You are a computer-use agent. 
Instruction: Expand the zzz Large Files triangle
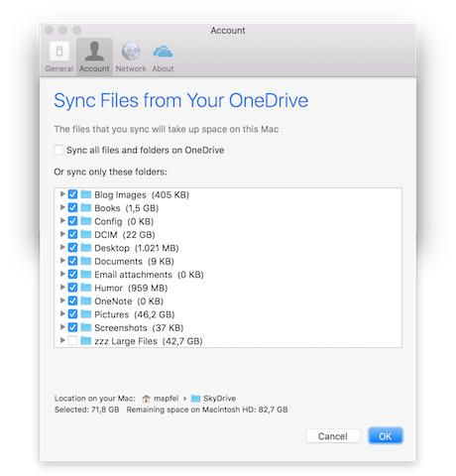click(x=62, y=340)
